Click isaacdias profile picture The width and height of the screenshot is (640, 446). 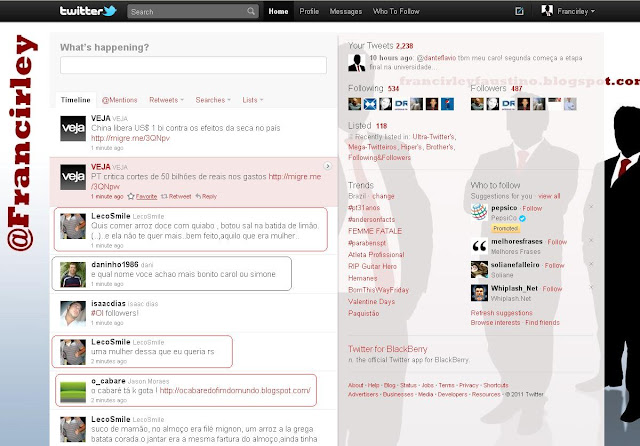pos(73,314)
